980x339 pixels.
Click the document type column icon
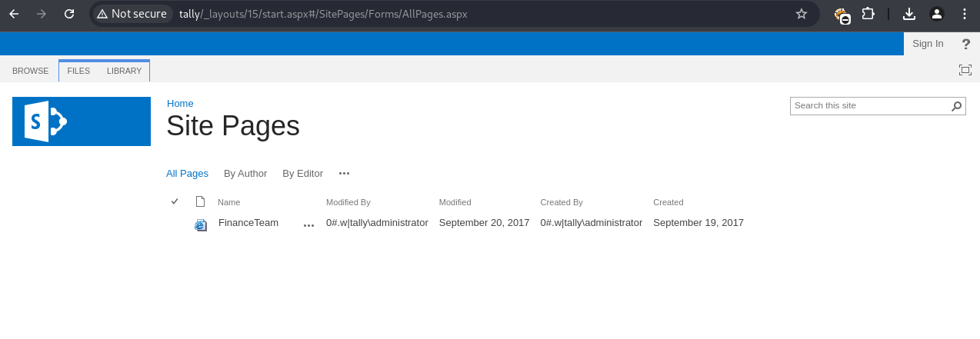click(x=201, y=202)
